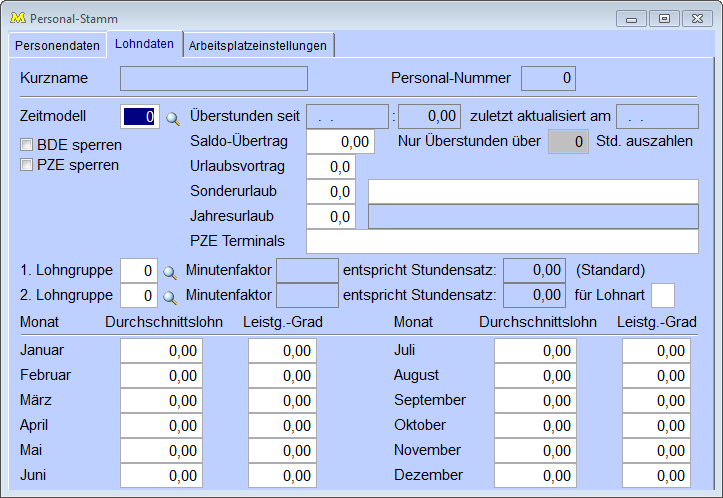Focus the für Lohnart box
The image size is (723, 498).
[662, 296]
